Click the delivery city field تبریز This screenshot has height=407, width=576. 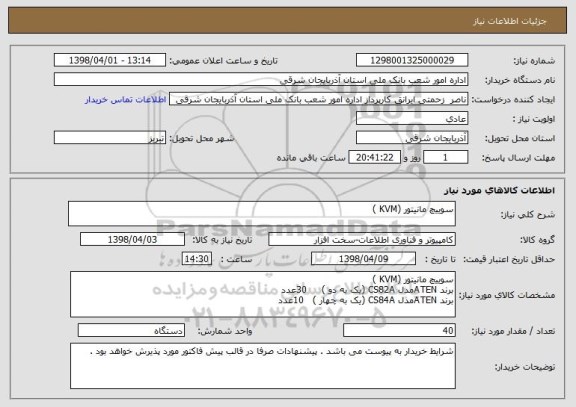(110, 138)
